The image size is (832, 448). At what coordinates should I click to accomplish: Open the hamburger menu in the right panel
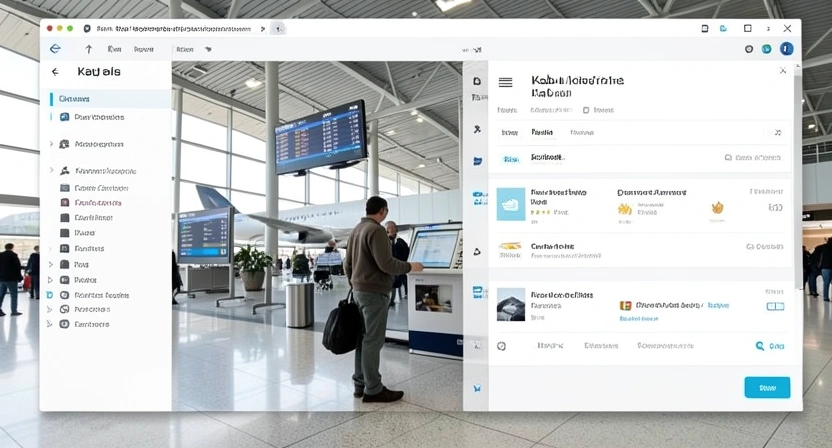pos(505,83)
